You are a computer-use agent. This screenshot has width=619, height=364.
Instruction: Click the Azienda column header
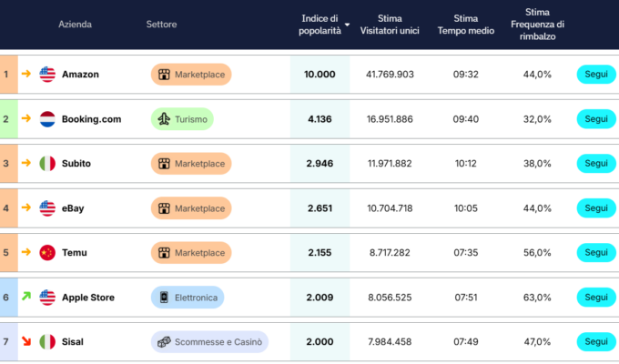coord(75,25)
